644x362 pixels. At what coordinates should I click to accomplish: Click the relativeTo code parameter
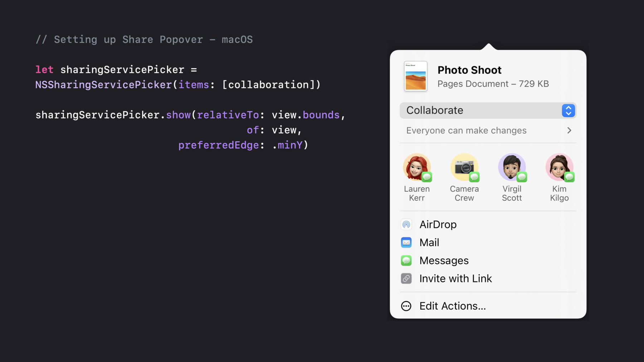(228, 115)
